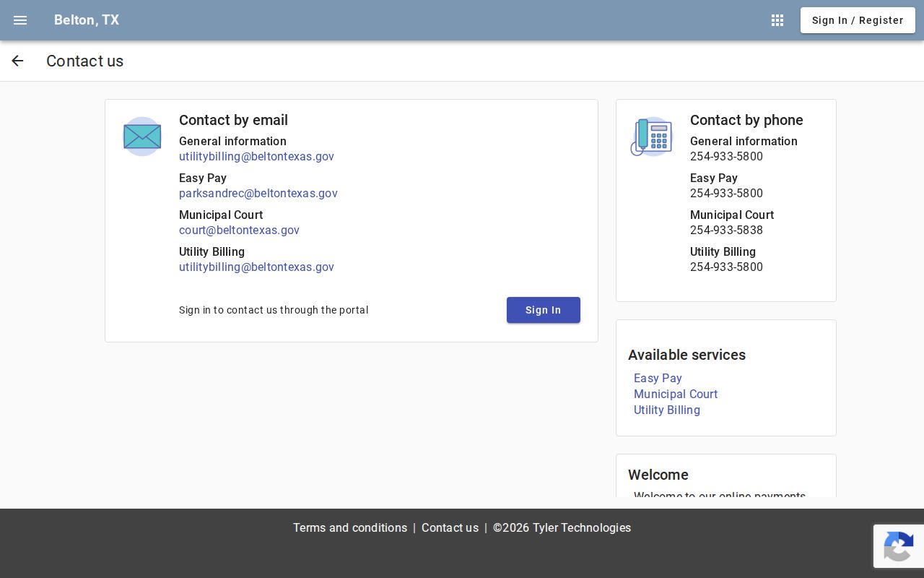Open the hamburger navigation menu

(20, 20)
